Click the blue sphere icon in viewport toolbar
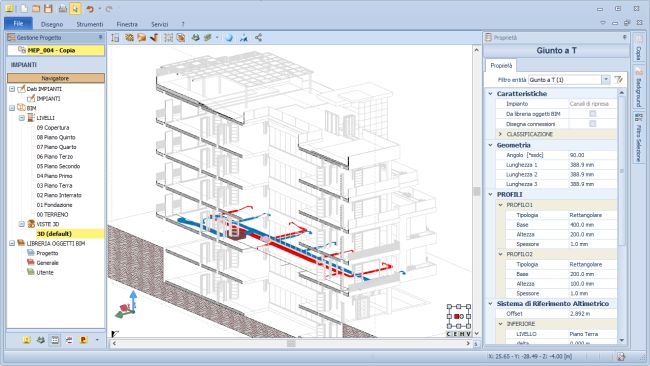The height and width of the screenshot is (366, 650). [x=229, y=38]
